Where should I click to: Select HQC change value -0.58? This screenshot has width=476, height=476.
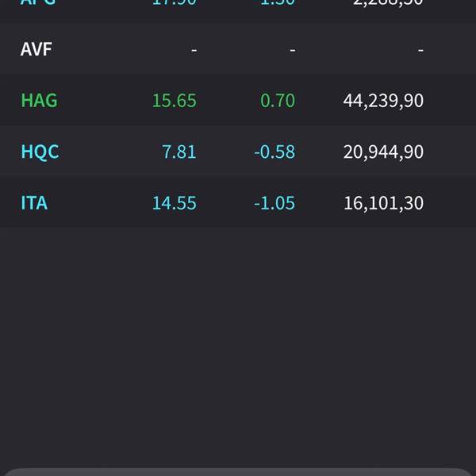point(274,152)
